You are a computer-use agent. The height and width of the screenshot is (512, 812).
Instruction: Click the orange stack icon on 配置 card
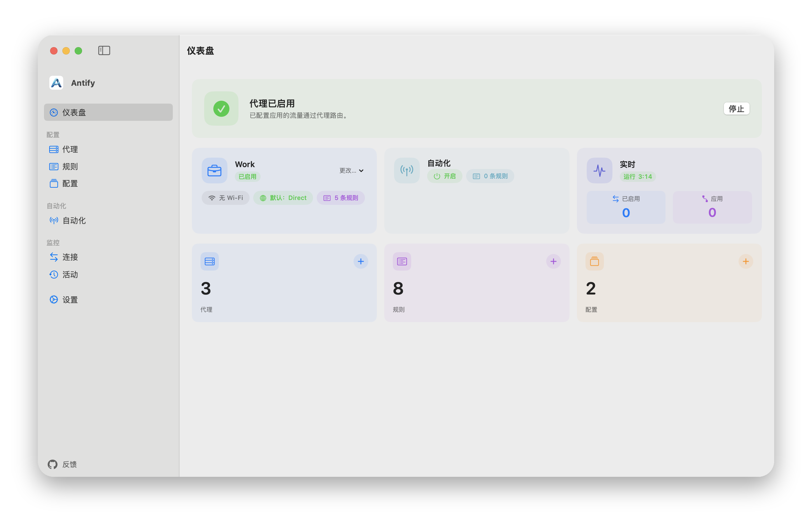pyautogui.click(x=595, y=261)
